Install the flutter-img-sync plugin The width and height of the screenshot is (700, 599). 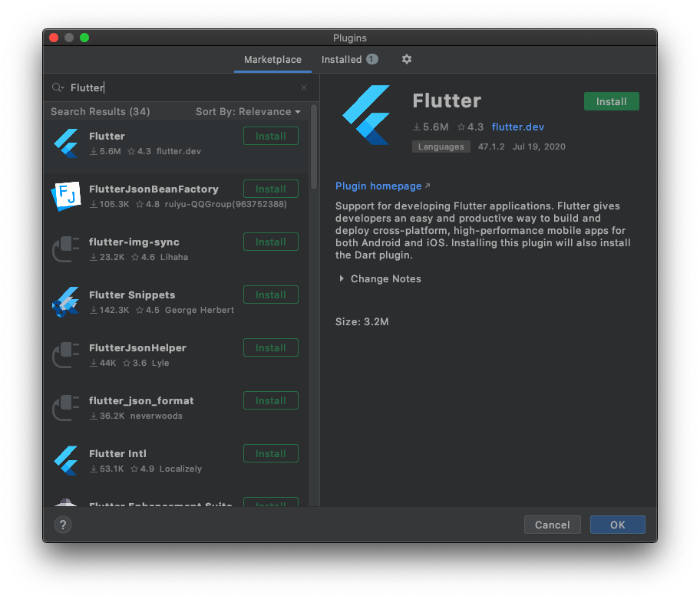point(270,242)
